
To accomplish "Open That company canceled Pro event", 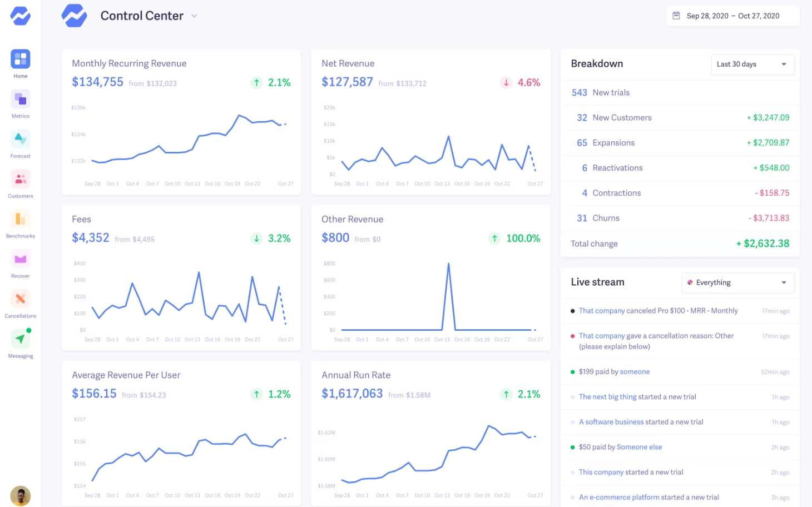I will click(658, 311).
